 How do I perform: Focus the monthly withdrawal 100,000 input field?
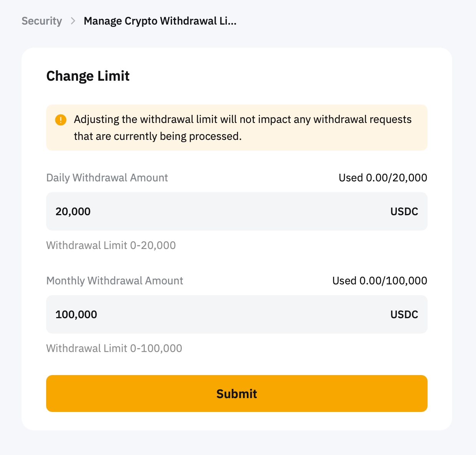pyautogui.click(x=231, y=314)
